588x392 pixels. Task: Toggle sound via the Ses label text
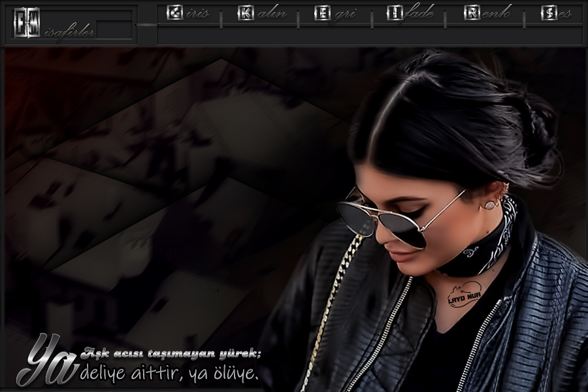(x=565, y=14)
